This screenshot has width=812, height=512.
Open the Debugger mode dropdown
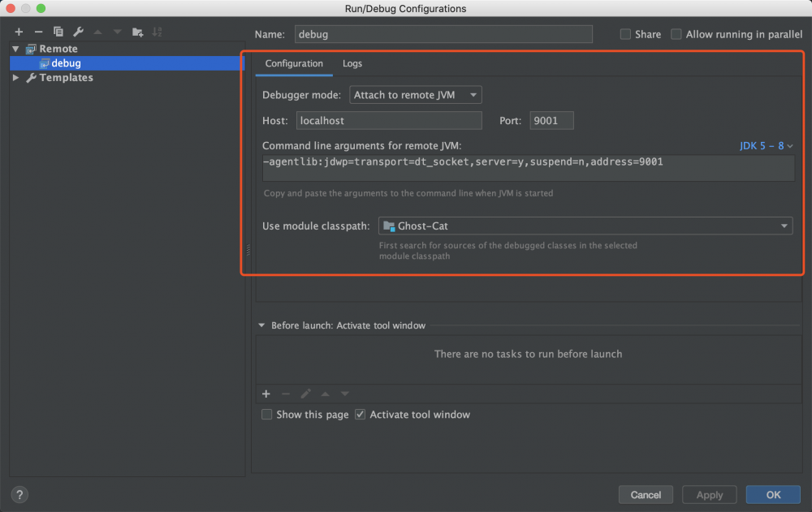pyautogui.click(x=416, y=95)
